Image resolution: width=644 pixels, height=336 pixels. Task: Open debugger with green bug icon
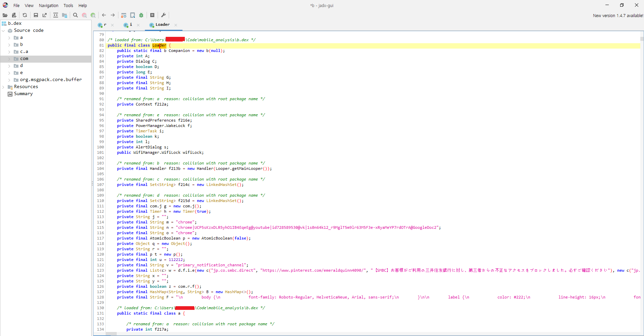pos(141,15)
